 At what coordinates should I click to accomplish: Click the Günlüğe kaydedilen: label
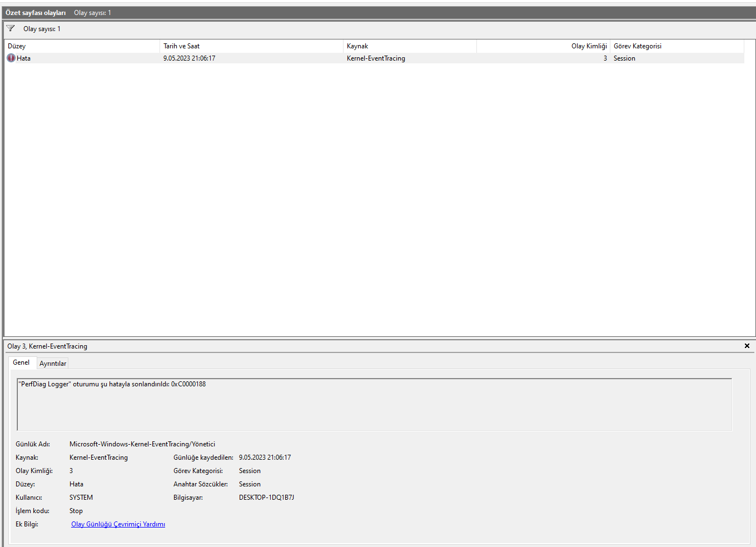(x=203, y=458)
